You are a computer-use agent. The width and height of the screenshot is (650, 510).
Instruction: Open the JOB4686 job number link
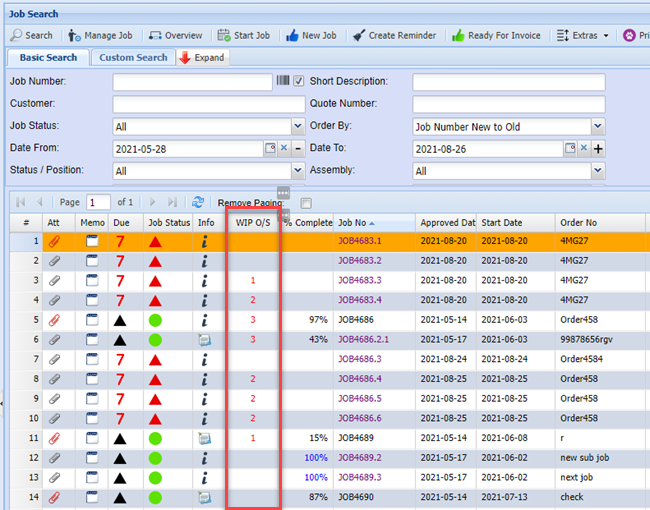coord(355,320)
